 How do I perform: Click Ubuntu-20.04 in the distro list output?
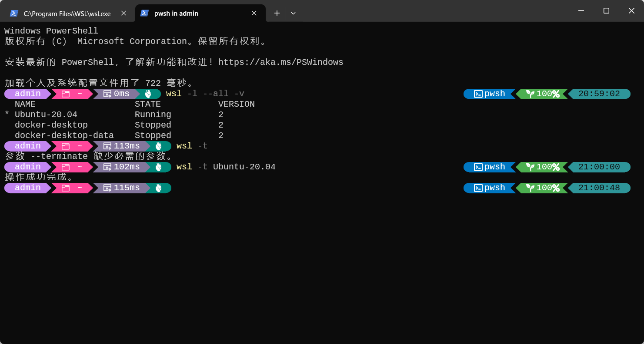coord(46,115)
